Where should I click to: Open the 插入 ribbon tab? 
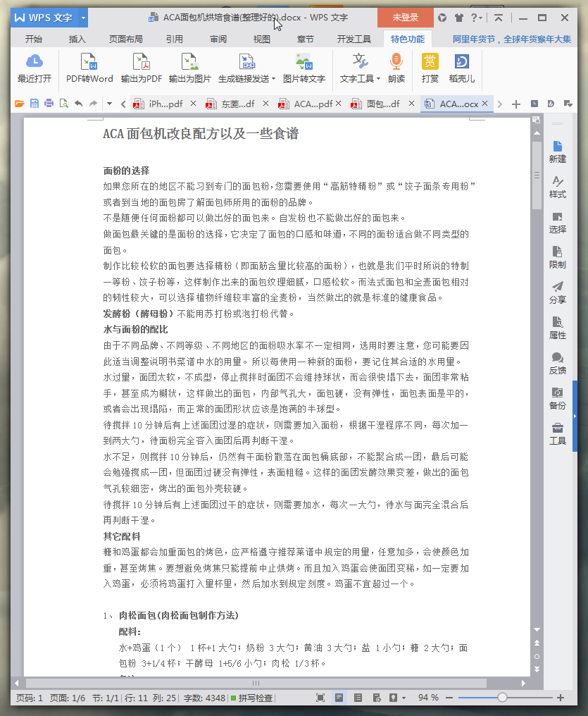[77, 39]
